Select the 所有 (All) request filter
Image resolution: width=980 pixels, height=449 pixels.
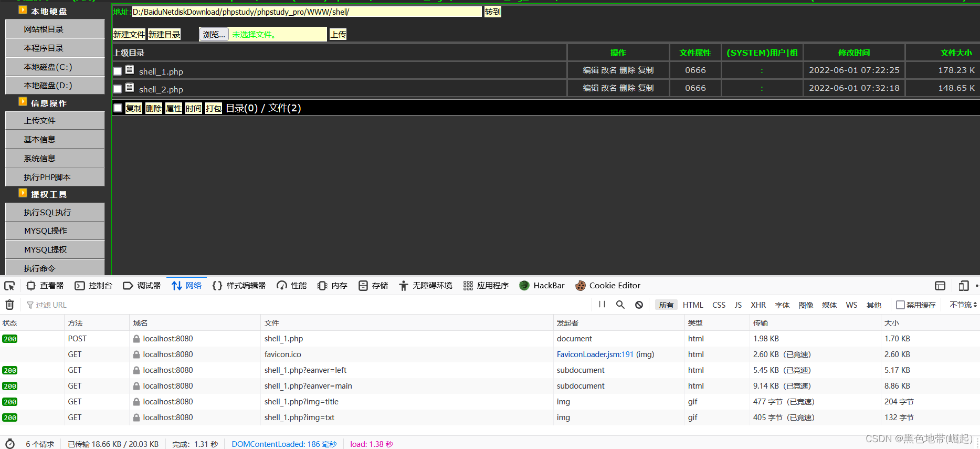(666, 305)
